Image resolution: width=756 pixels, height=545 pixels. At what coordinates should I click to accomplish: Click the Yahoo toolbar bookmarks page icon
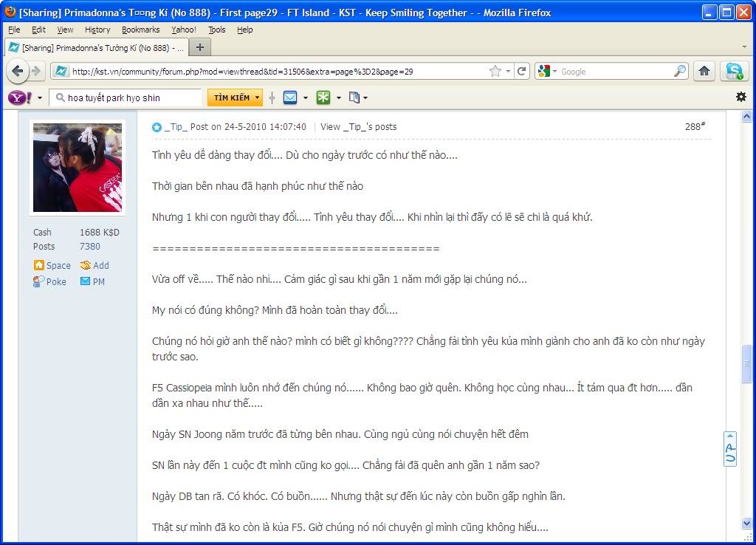click(354, 98)
